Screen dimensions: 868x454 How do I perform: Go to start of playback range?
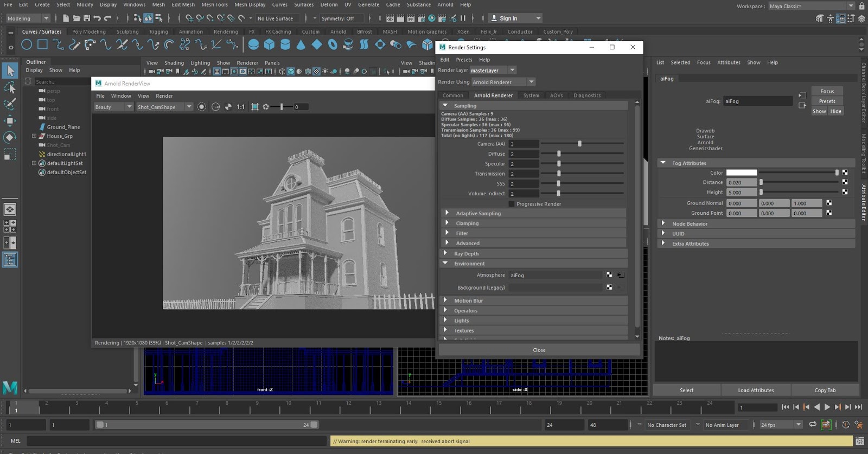(x=786, y=407)
